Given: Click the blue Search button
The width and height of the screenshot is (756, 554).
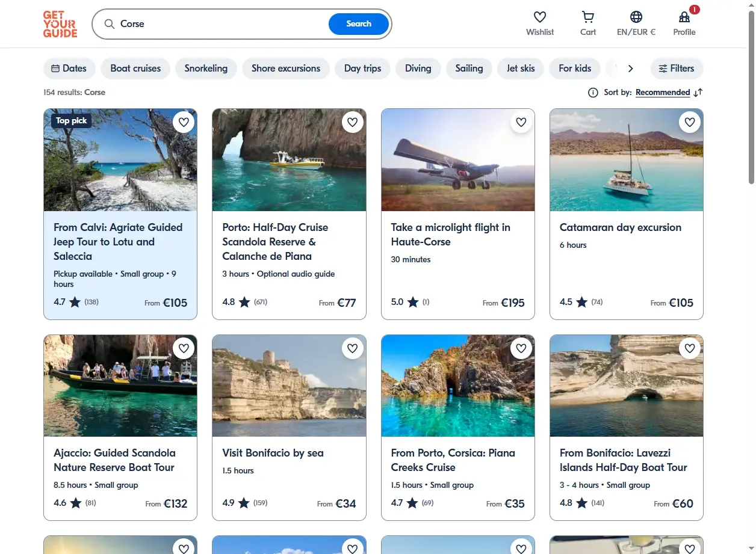Looking at the screenshot, I should click(359, 24).
